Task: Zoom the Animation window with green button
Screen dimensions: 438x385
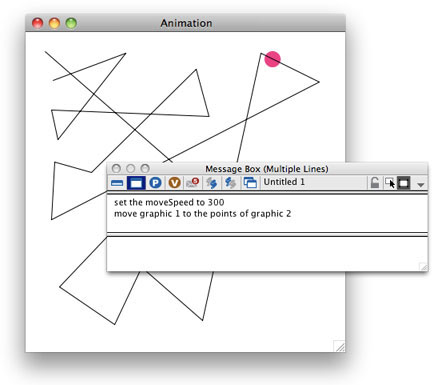Action: (71, 23)
